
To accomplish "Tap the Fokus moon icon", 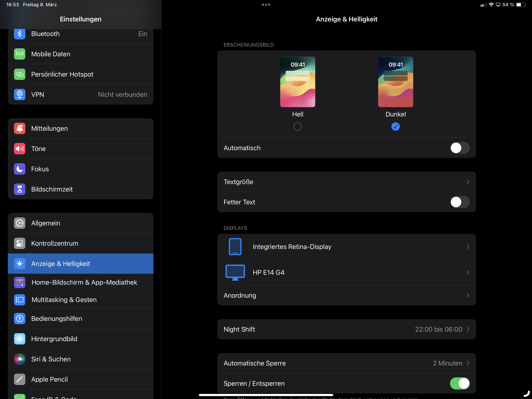I will [x=19, y=169].
